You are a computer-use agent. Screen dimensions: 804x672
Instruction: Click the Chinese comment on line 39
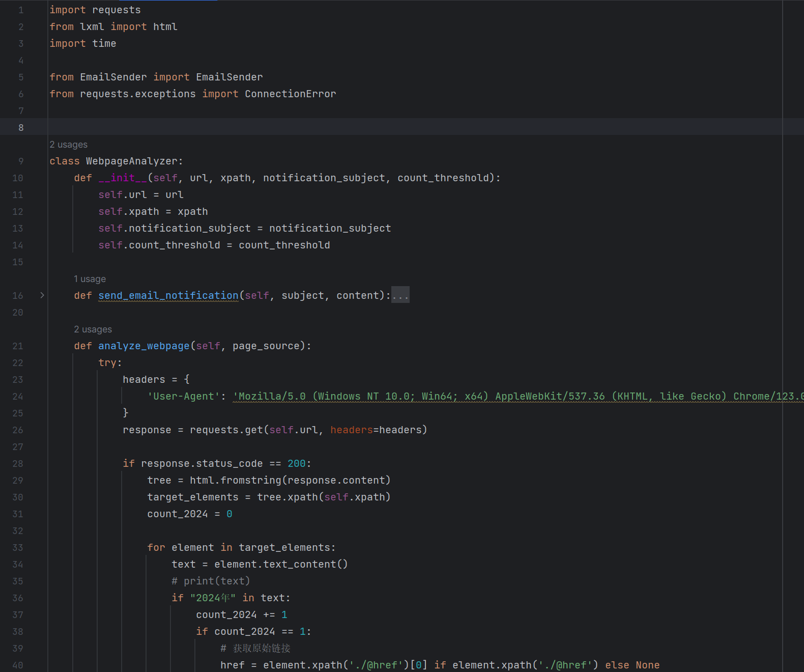pyautogui.click(x=255, y=648)
